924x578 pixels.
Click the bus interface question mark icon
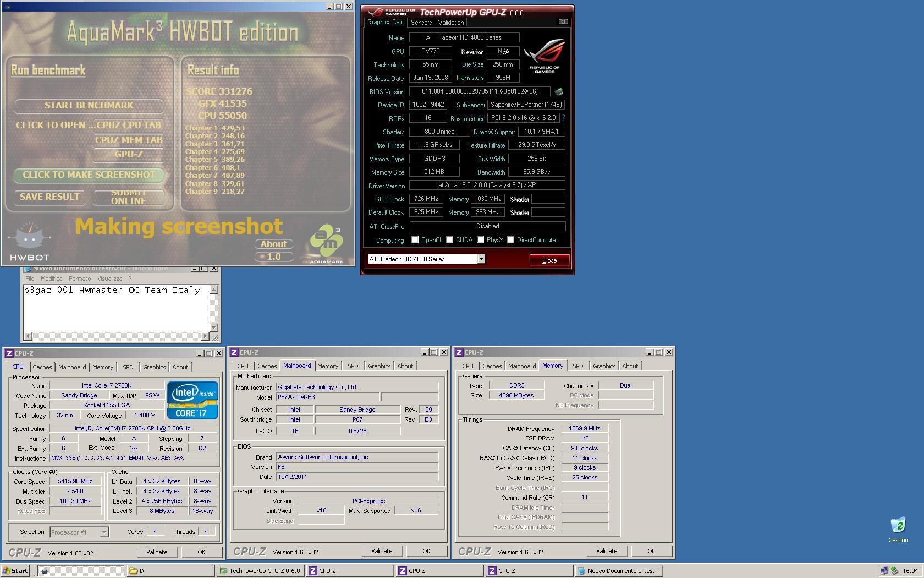click(563, 118)
